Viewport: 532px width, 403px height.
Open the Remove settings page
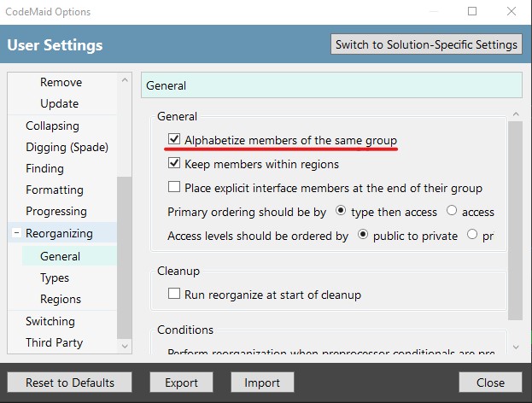point(61,82)
